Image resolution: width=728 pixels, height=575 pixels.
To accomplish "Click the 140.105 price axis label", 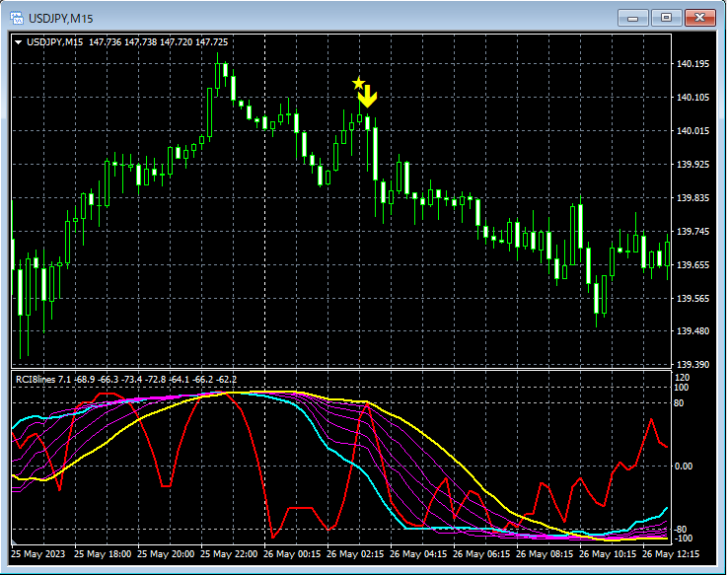I will pyautogui.click(x=693, y=97).
